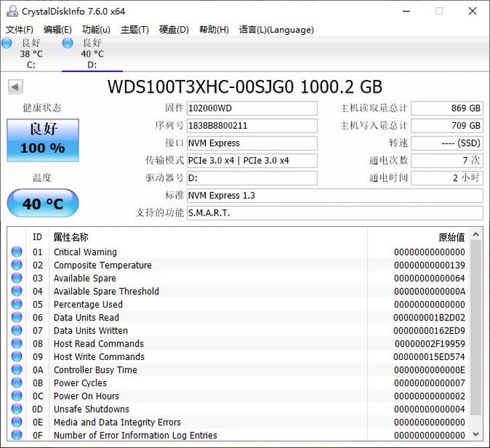Open the 文件(F) menu
The image size is (490, 448).
(x=19, y=30)
